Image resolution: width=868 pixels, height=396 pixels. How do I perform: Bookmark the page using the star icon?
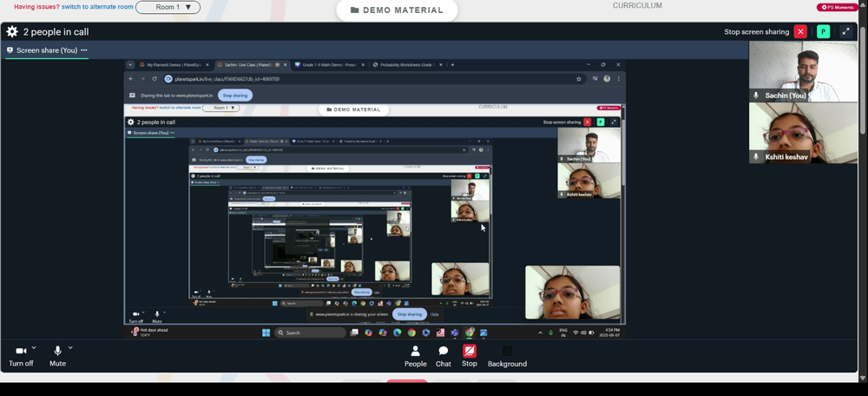(x=578, y=79)
